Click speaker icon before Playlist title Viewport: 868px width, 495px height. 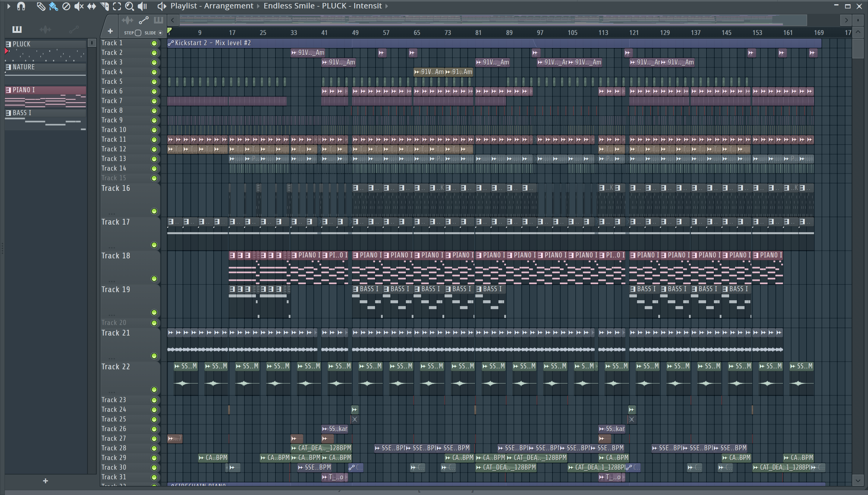click(x=162, y=6)
